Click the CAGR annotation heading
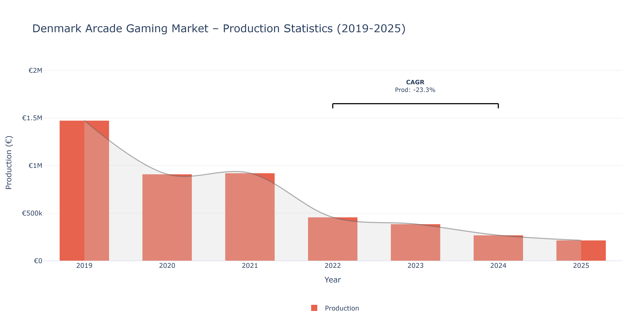This screenshot has height=322, width=644. [415, 82]
